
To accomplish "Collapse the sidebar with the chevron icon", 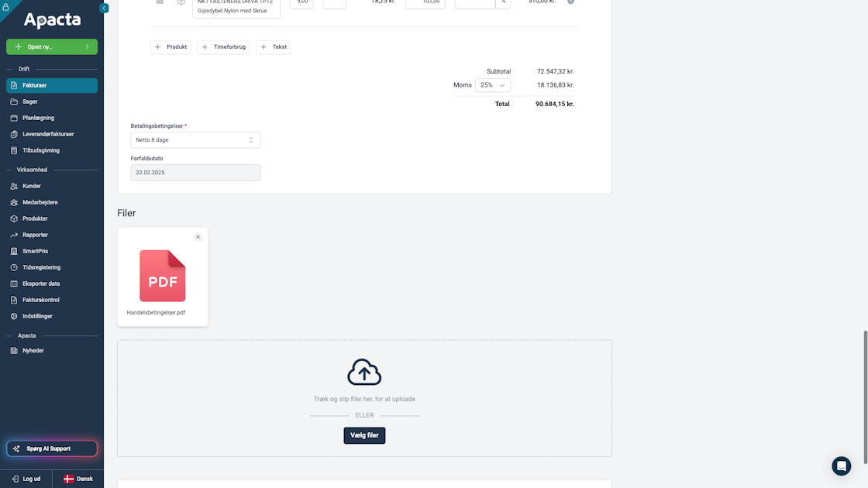I will pos(104,8).
